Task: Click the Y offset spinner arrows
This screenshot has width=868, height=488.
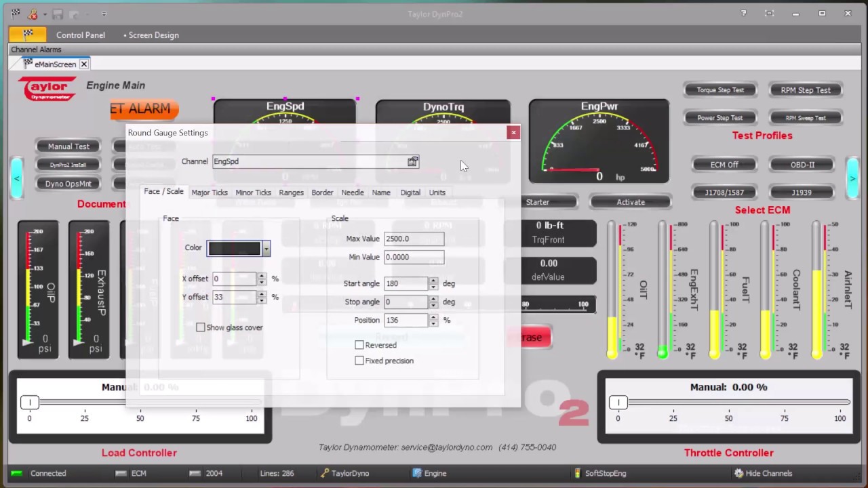Action: tap(262, 297)
